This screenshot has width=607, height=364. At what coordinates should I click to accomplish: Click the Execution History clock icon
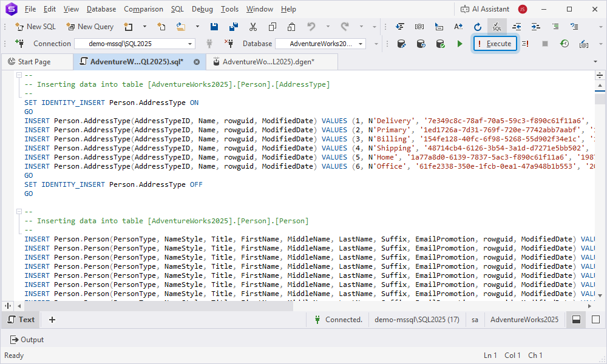[565, 44]
